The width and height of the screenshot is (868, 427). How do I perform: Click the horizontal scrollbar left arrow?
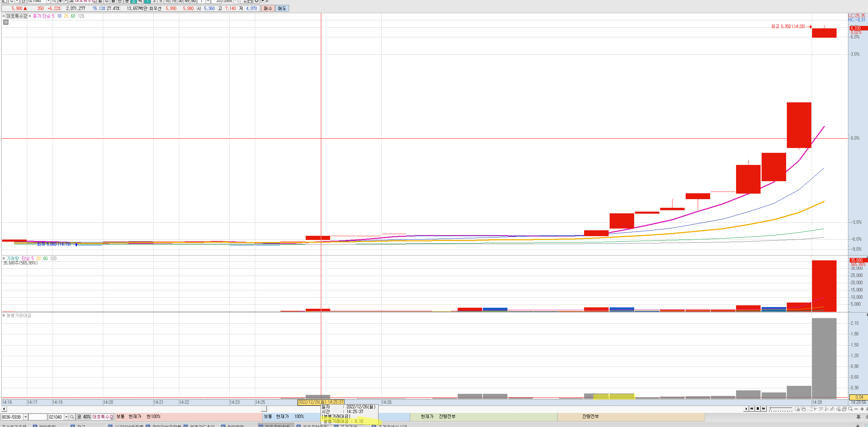click(x=4, y=409)
